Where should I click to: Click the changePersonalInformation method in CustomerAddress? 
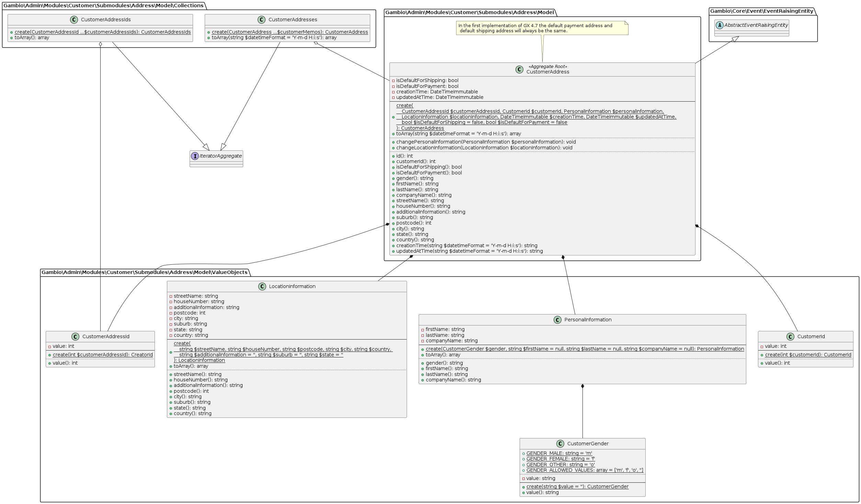(x=486, y=142)
